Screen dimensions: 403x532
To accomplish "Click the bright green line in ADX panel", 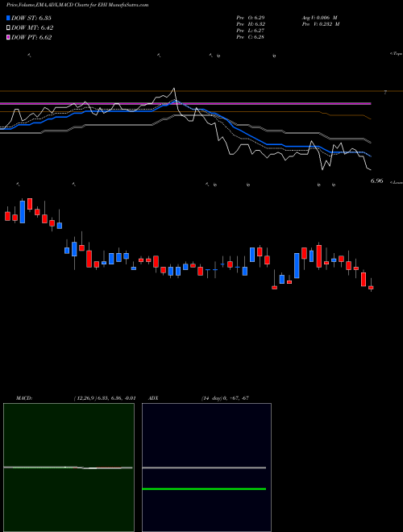I will pos(204,489).
